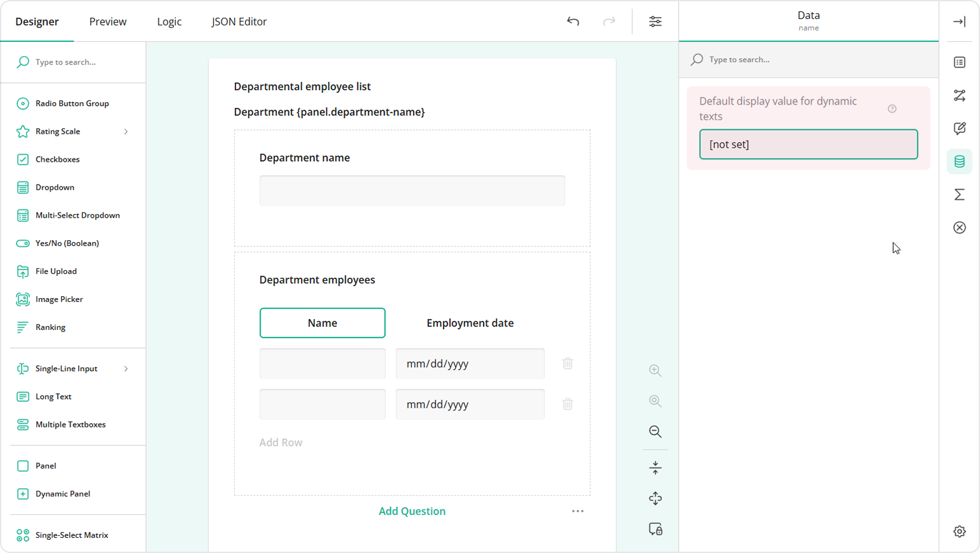Switch to the Logic properties category
This screenshot has width=980, height=553.
point(959,95)
